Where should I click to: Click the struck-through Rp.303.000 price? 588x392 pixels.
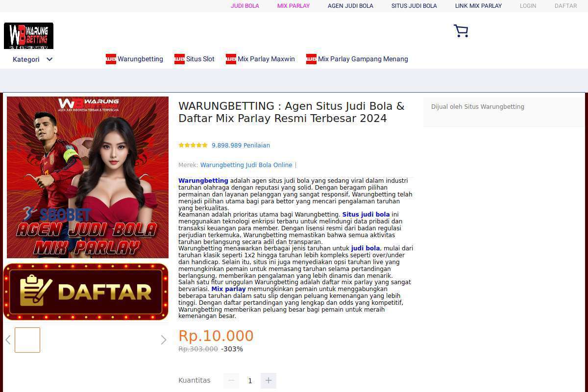tap(198, 349)
